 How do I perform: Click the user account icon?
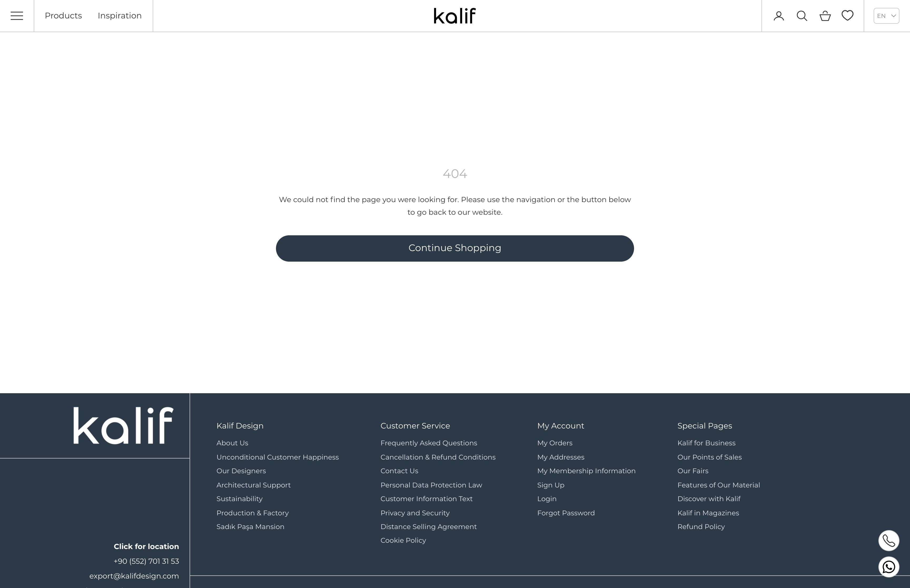(779, 15)
